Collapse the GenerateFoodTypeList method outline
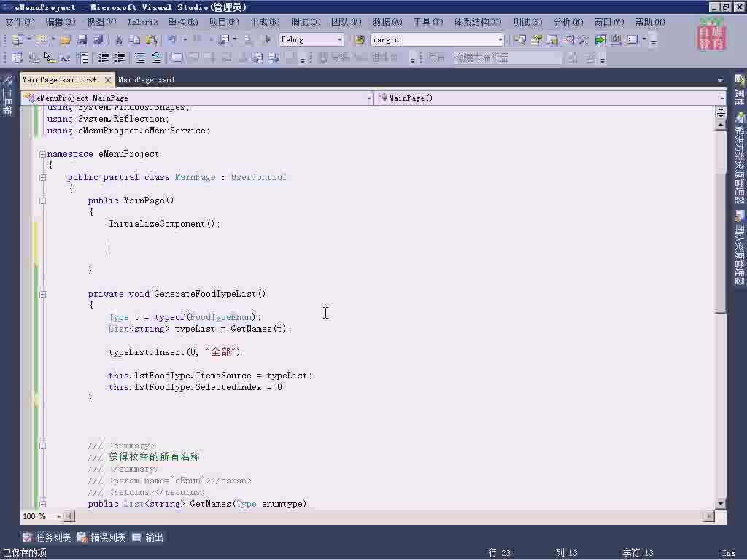Screen dimensions: 747x560 point(42,295)
